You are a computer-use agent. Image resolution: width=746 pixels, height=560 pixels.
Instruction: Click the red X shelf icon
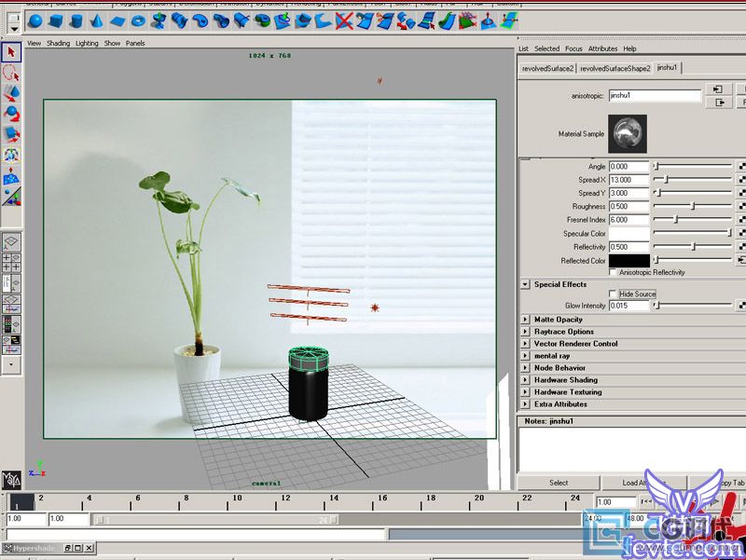pyautogui.click(x=344, y=21)
